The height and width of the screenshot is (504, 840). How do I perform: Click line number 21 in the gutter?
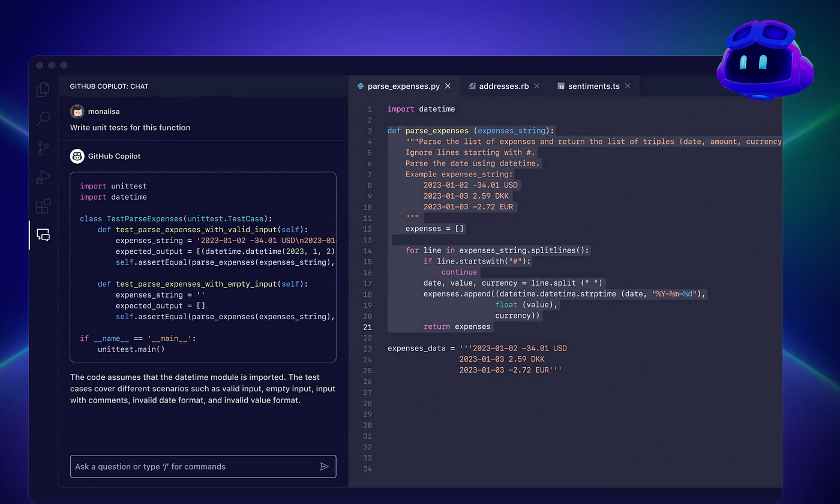click(367, 327)
